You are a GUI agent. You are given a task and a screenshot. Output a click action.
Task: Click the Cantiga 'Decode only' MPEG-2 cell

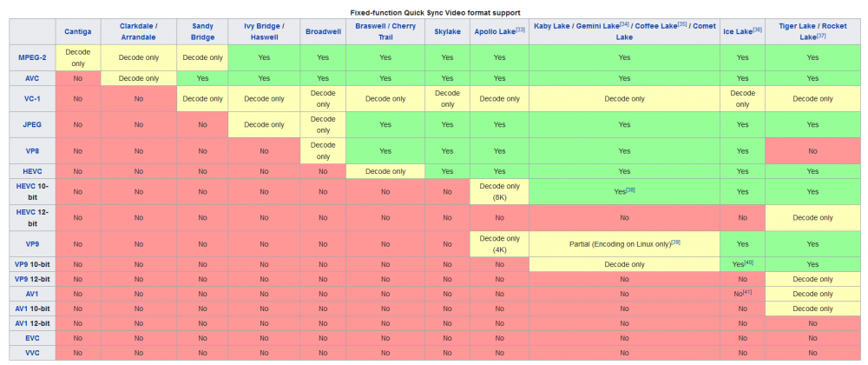pyautogui.click(x=77, y=57)
